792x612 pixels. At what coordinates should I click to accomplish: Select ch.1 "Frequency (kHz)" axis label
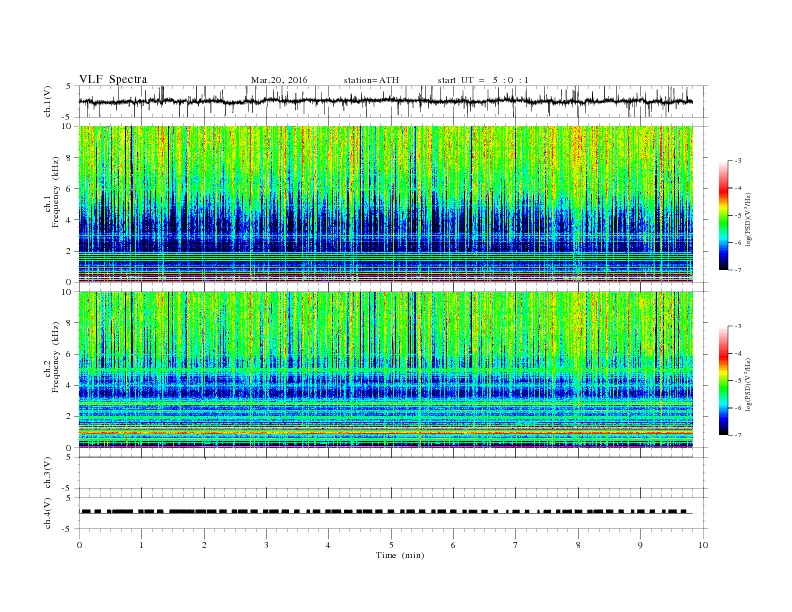[56, 192]
